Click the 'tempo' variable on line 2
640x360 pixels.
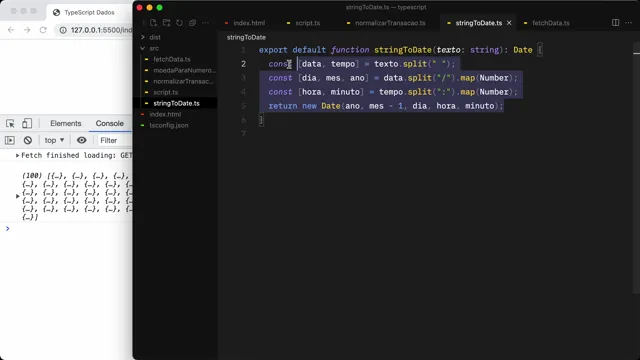(343, 64)
